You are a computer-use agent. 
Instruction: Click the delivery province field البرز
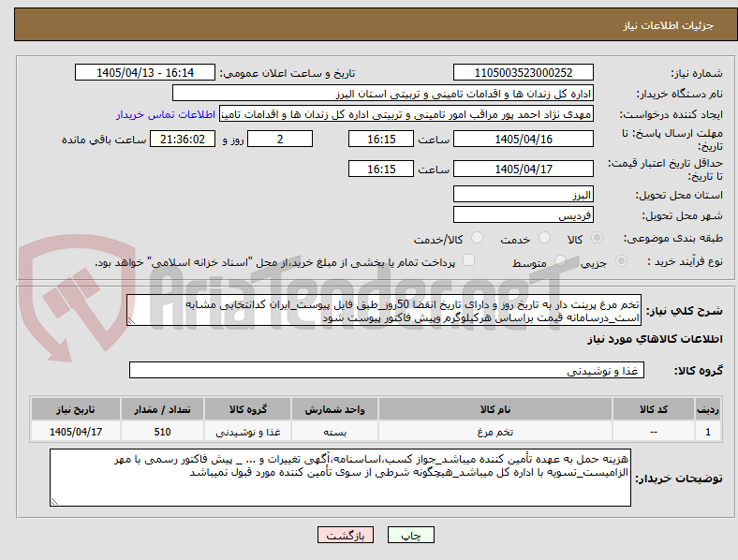pos(523,194)
